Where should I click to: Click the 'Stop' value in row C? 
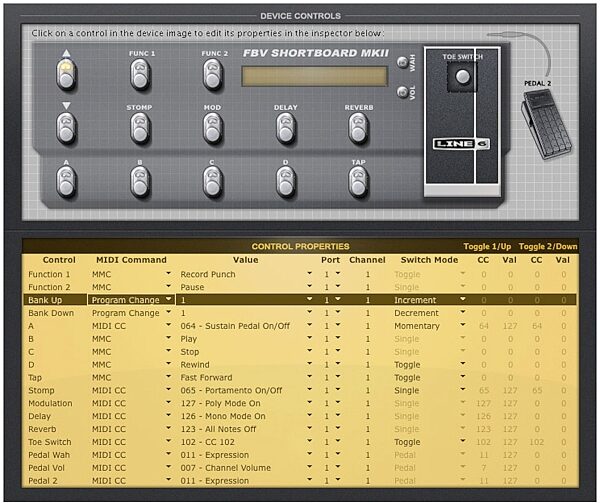189,352
